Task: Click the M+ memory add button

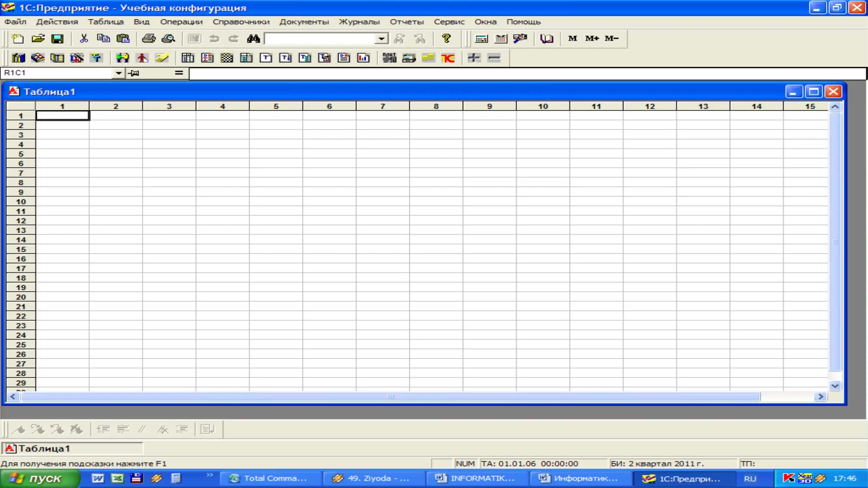Action: click(592, 38)
